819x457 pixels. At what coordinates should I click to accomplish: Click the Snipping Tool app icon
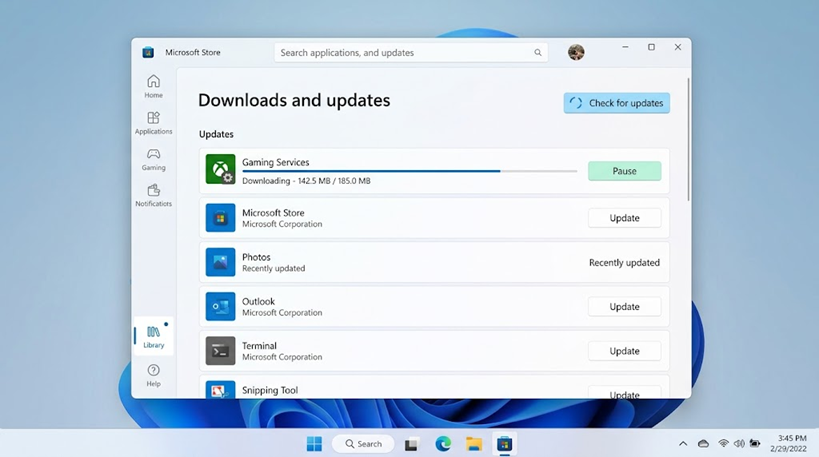click(x=220, y=390)
